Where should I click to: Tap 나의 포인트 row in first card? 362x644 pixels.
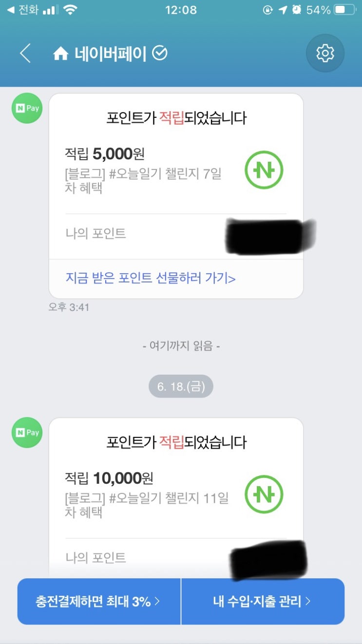[x=176, y=234]
